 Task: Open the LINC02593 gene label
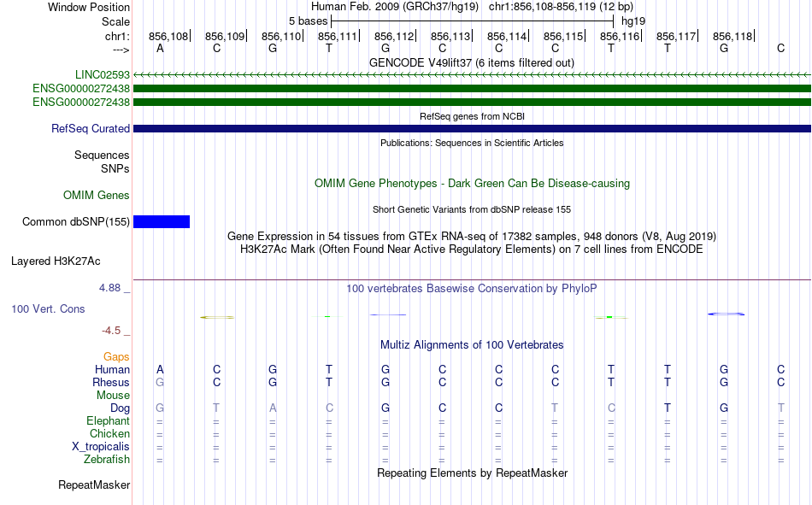[x=103, y=74]
